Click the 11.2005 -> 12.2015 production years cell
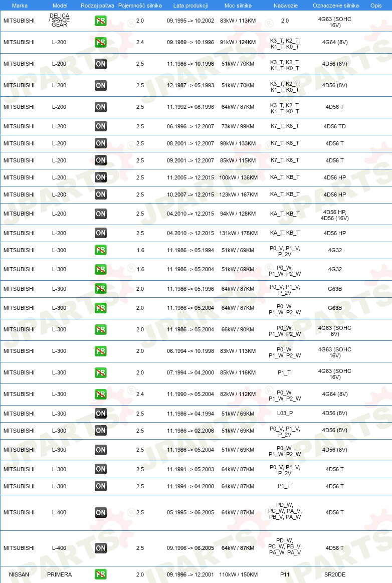392x583 pixels. click(x=190, y=177)
